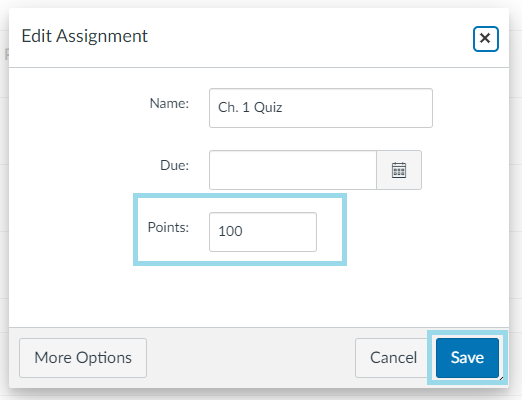The height and width of the screenshot is (400, 522).
Task: Click the "Name:" label
Action: click(169, 103)
